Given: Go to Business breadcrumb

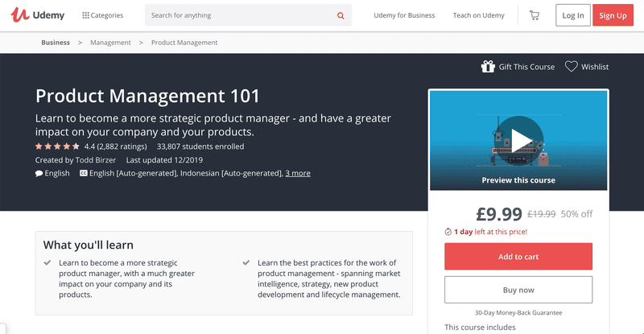Looking at the screenshot, I should [56, 43].
